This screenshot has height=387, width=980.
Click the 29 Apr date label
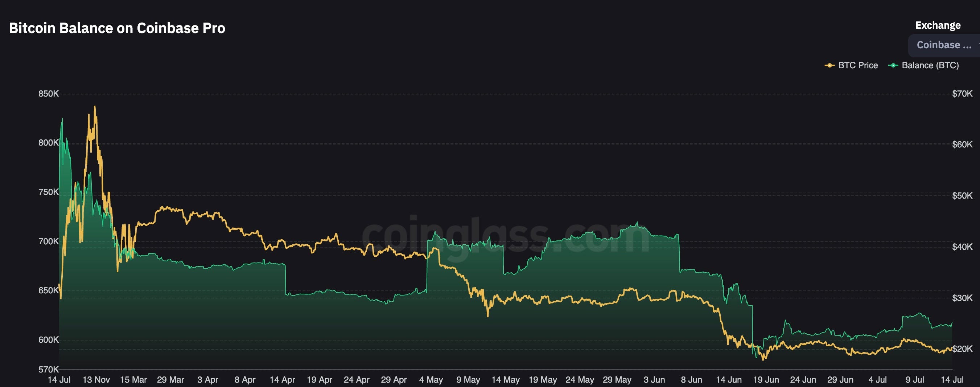click(394, 380)
